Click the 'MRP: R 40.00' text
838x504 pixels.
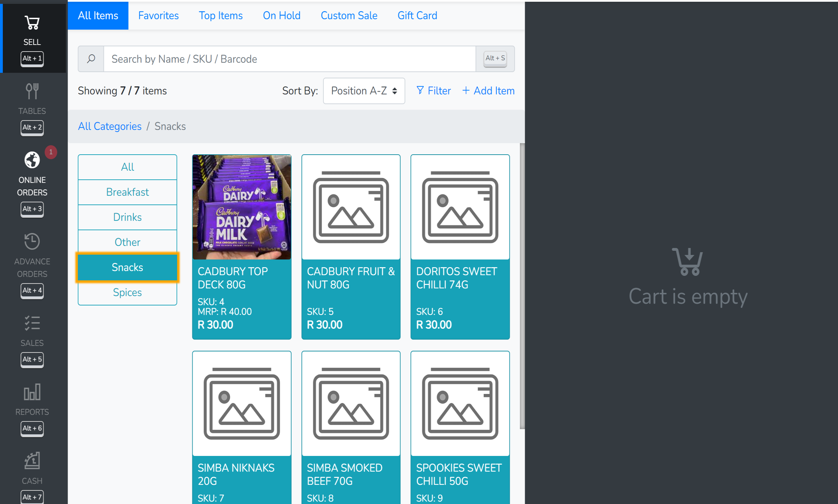coord(225,312)
